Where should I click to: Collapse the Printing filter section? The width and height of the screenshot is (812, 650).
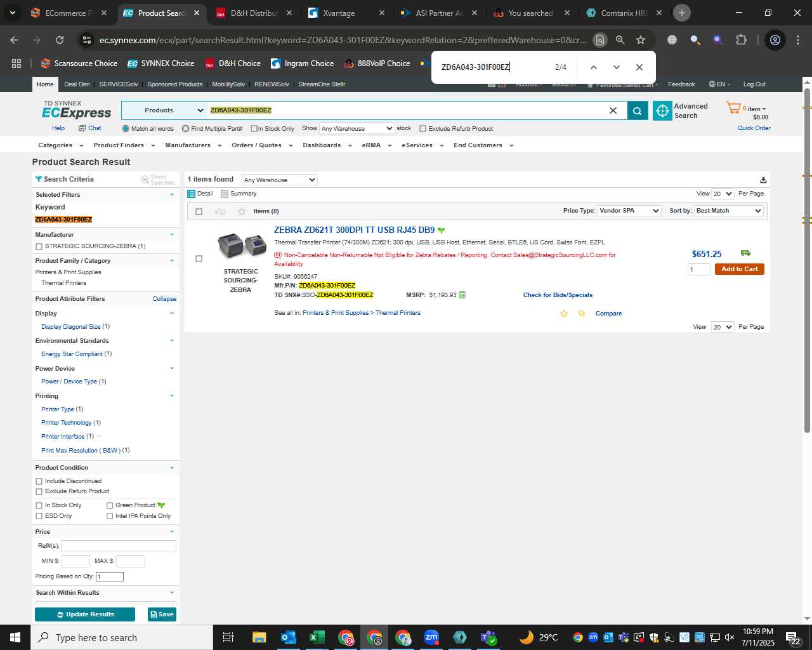tap(171, 396)
